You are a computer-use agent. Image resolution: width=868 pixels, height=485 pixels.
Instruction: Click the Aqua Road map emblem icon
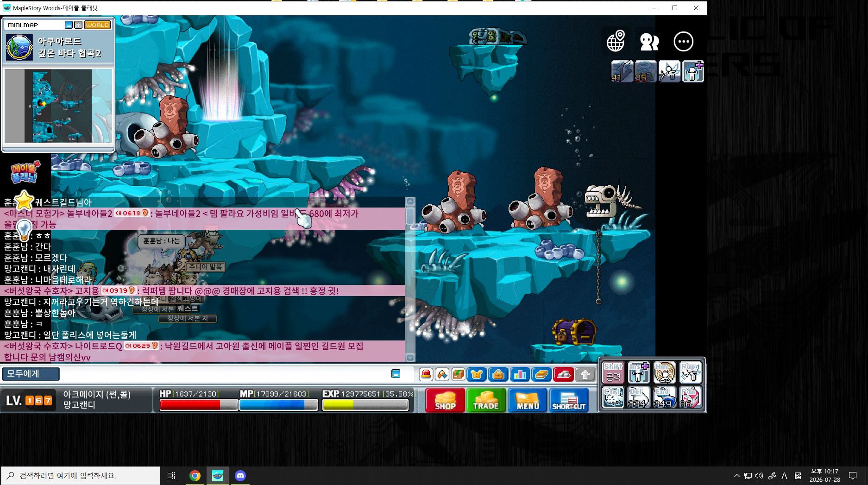click(x=19, y=47)
